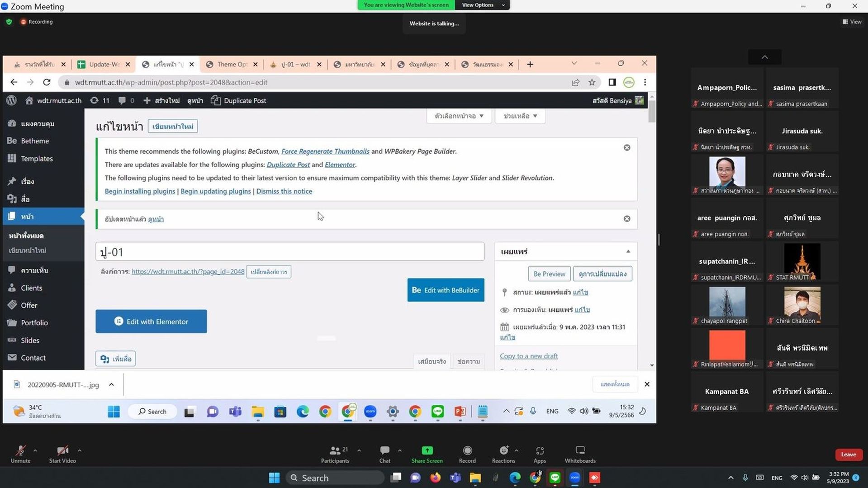
Task: Open new browser tab with plus icon
Action: point(530,64)
